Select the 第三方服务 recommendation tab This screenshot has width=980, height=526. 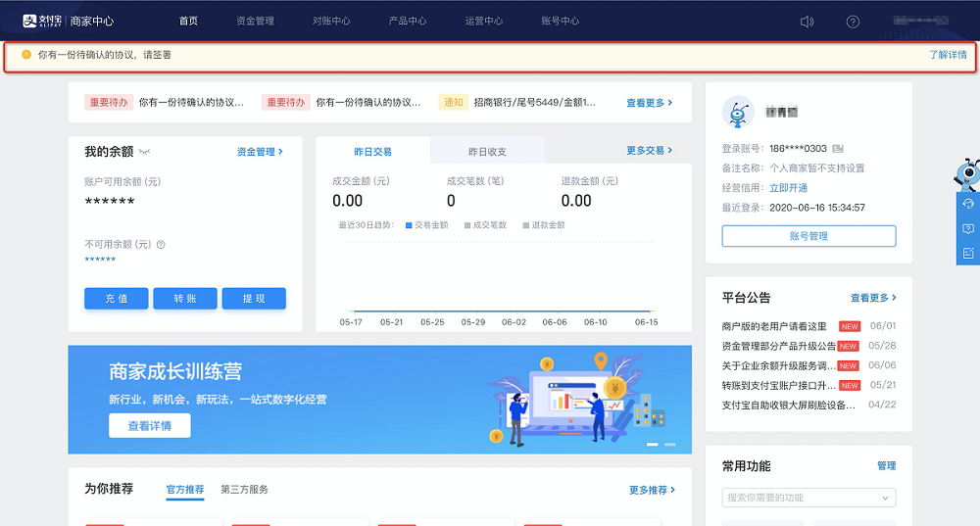click(x=244, y=489)
